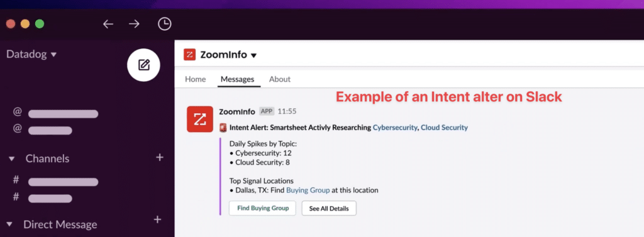
Task: Click the 'Daily Spikes by Topic:' text
Action: coord(263,144)
